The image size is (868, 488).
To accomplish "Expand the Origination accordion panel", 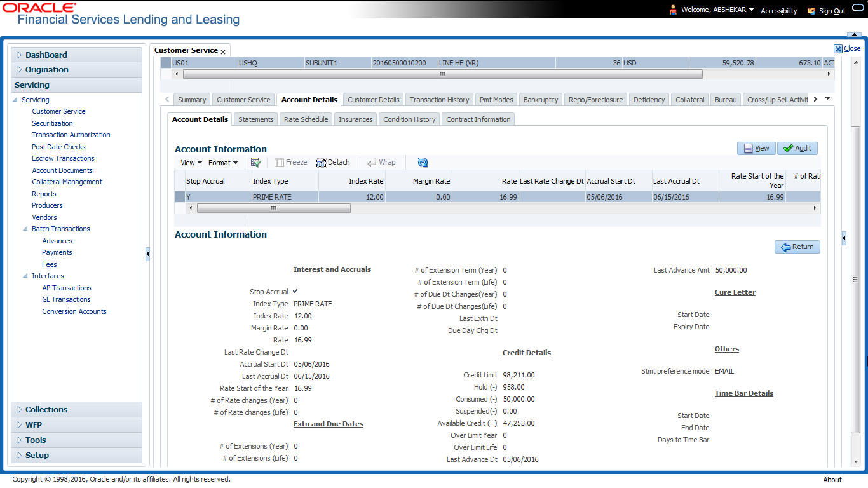I will [76, 70].
